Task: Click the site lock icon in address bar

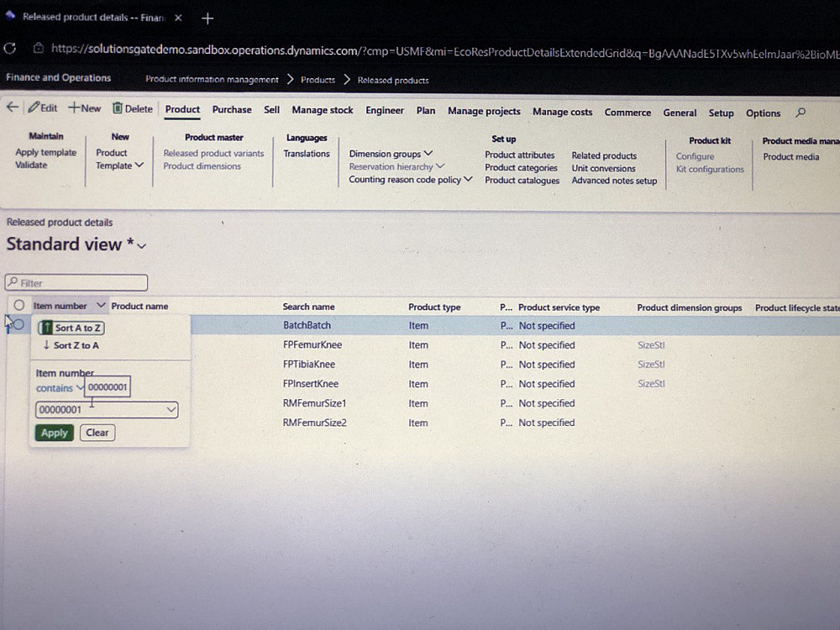Action: click(38, 48)
